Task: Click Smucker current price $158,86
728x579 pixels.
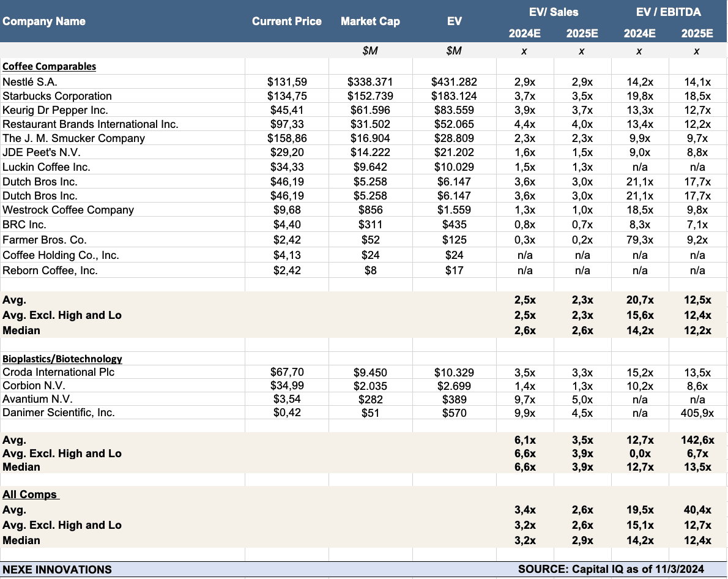Action: click(287, 138)
